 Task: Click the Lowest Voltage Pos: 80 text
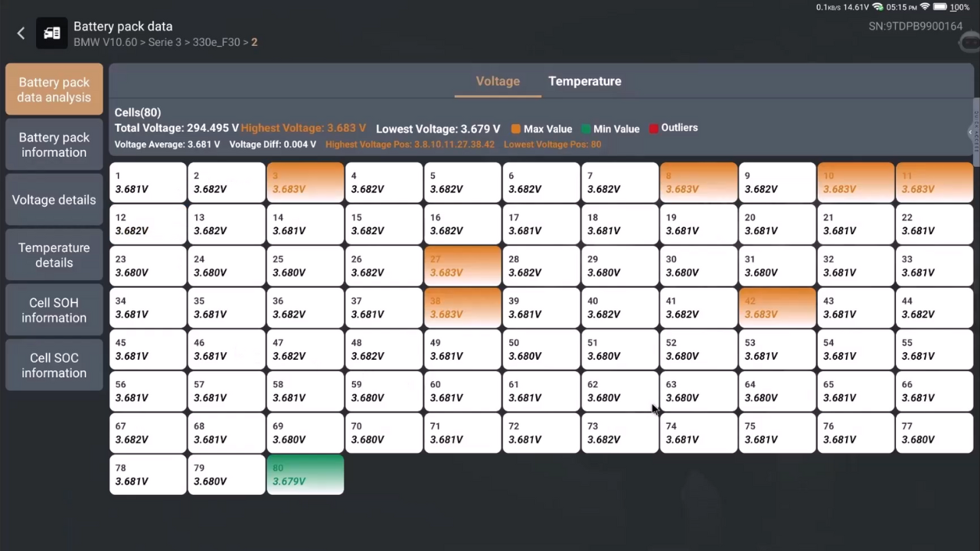point(552,145)
